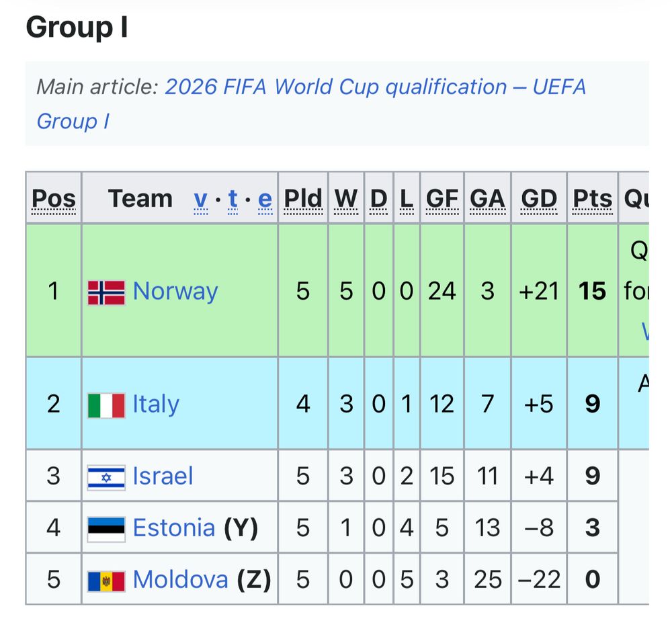Click the 't' talk template link
The width and height of the screenshot is (672, 631).
pos(233,199)
